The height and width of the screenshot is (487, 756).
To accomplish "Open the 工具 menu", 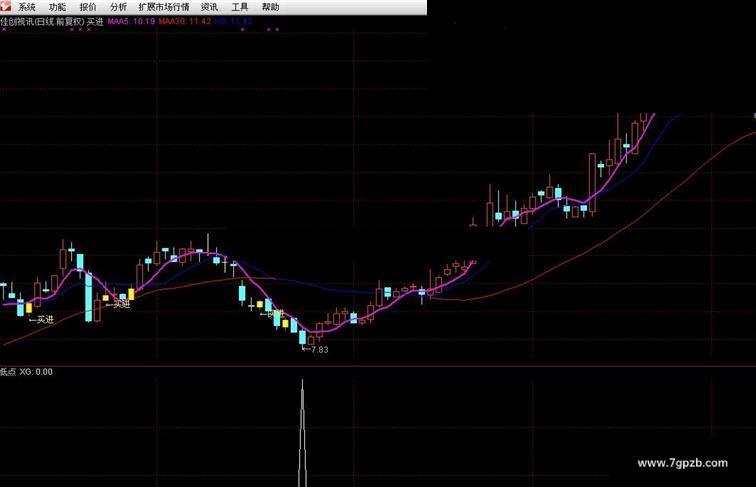I will (x=240, y=7).
